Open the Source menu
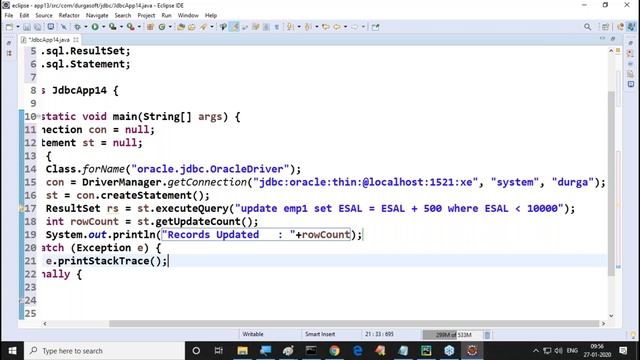 pos(44,16)
